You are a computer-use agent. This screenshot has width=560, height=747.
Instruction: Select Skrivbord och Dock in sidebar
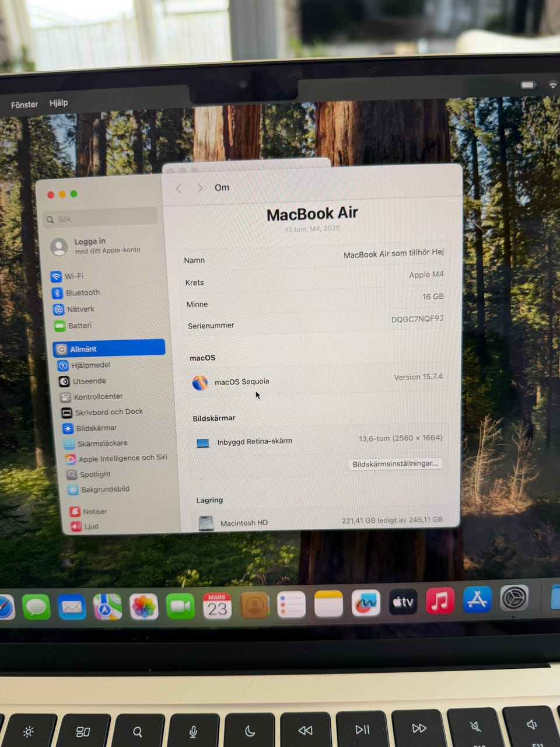(108, 412)
